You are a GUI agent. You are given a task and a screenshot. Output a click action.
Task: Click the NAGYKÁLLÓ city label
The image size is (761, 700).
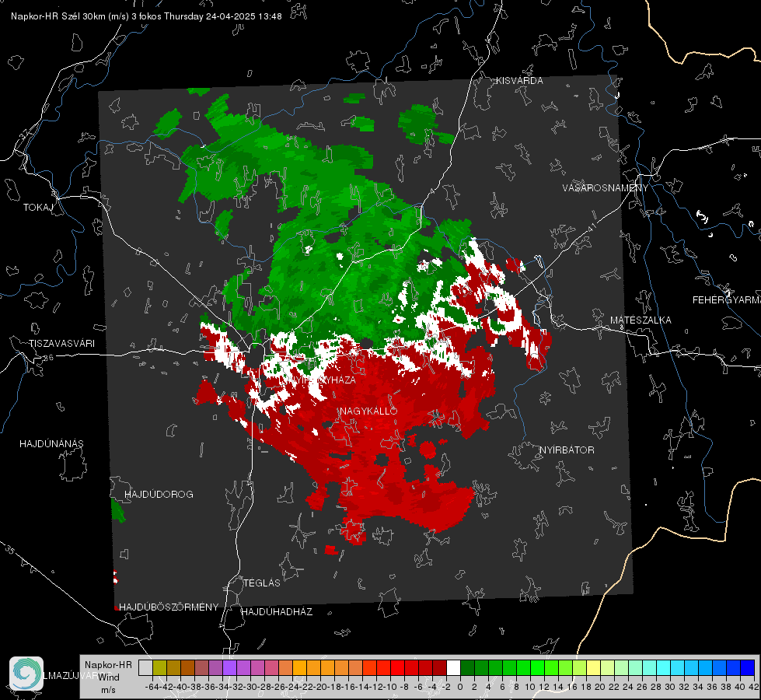click(x=368, y=411)
